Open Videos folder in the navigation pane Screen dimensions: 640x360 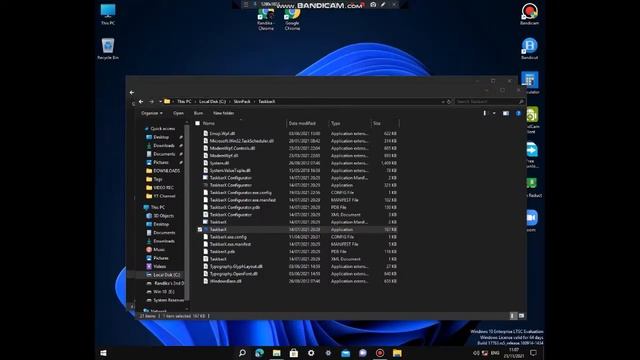[159, 267]
